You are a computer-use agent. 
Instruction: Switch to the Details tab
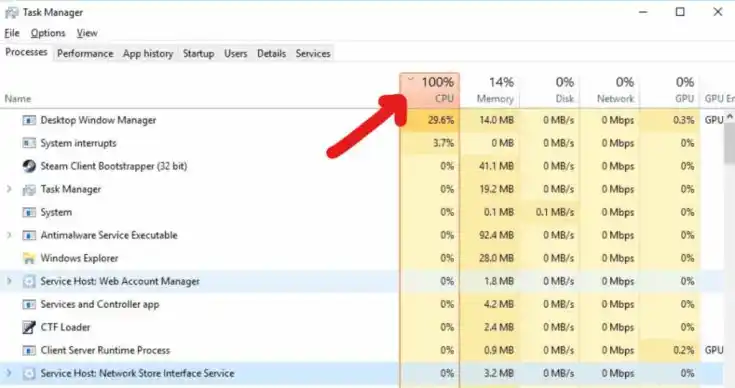271,54
